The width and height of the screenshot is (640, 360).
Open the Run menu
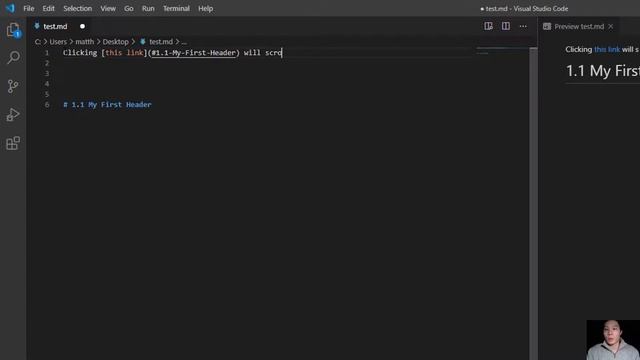click(x=148, y=8)
